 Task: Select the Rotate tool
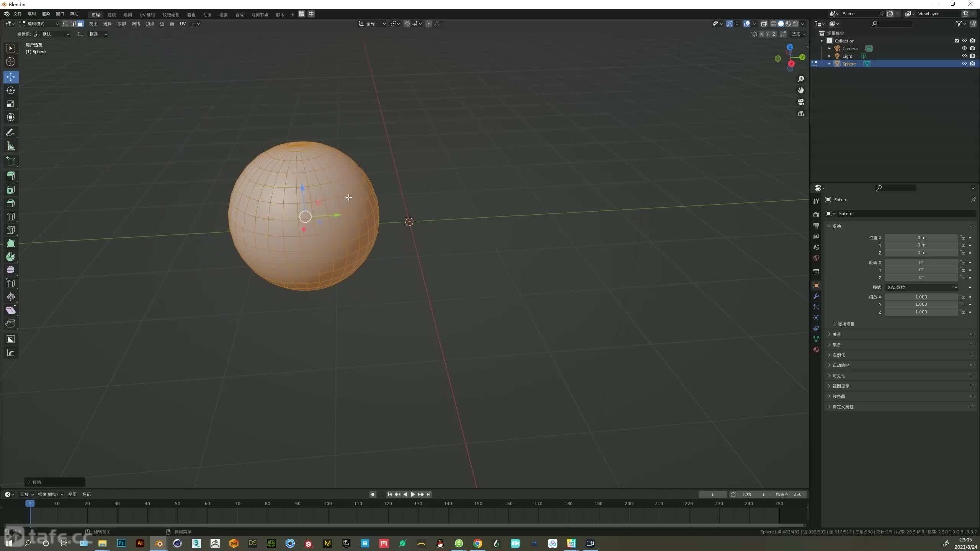coord(11,90)
